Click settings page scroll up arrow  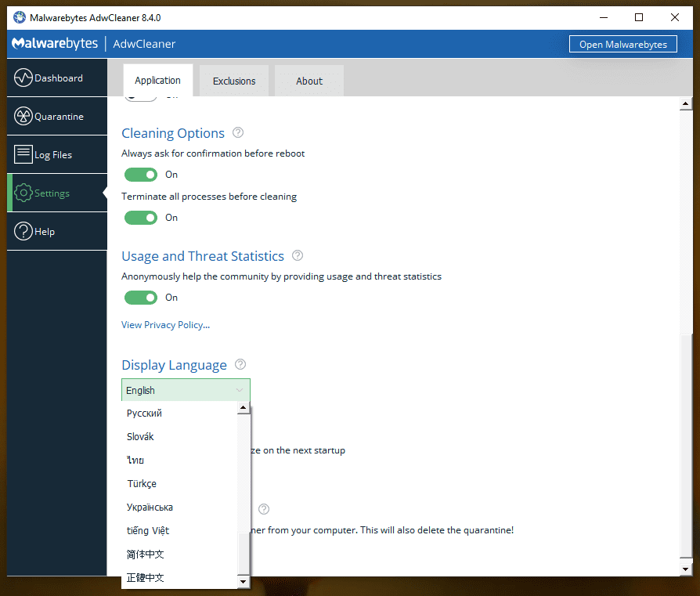click(686, 104)
